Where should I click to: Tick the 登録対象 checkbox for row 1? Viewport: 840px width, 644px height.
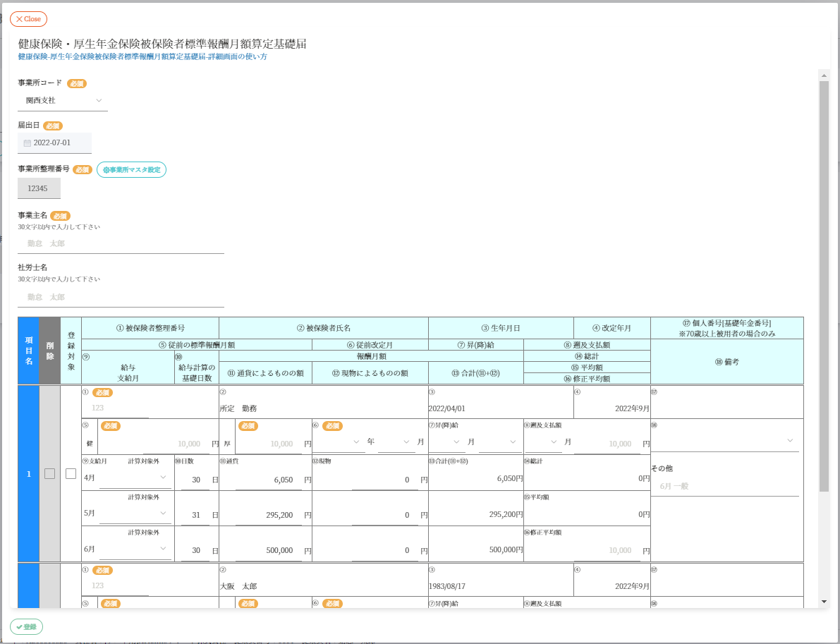tap(71, 474)
